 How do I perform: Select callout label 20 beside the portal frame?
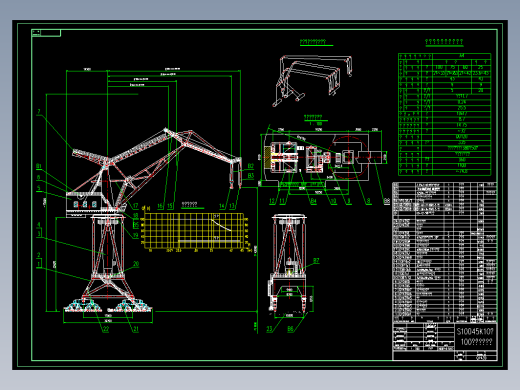click(136, 264)
